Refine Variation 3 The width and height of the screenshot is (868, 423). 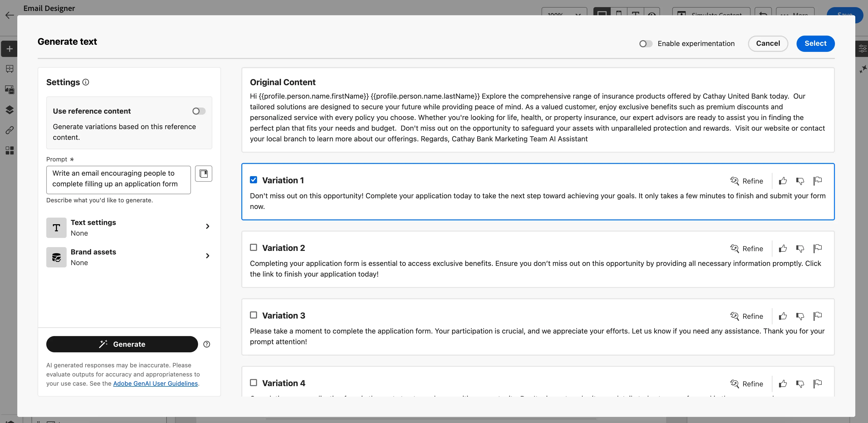[x=746, y=316]
